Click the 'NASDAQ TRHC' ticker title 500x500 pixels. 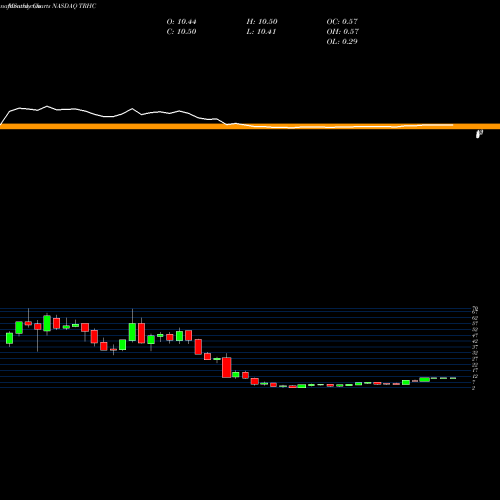tap(74, 6)
